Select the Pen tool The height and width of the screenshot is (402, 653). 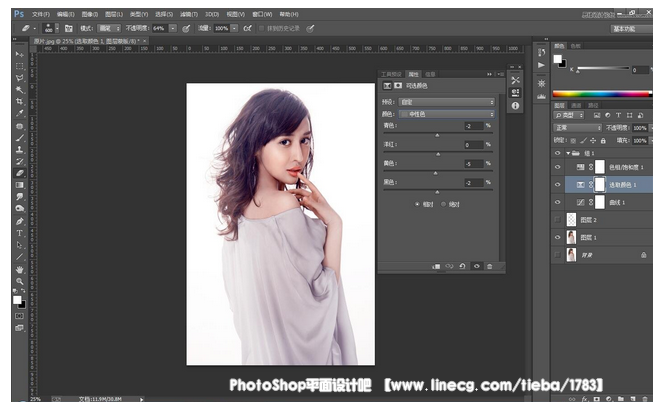[20, 221]
